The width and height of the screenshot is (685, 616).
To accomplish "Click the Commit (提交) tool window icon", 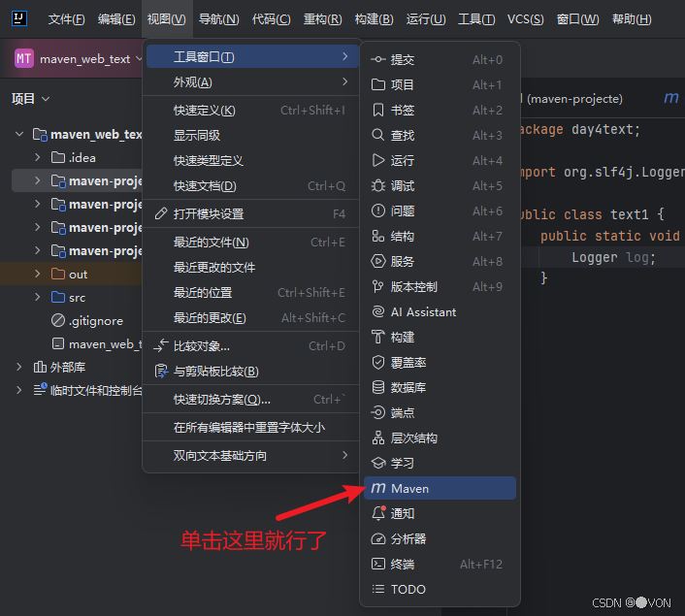I will (377, 59).
